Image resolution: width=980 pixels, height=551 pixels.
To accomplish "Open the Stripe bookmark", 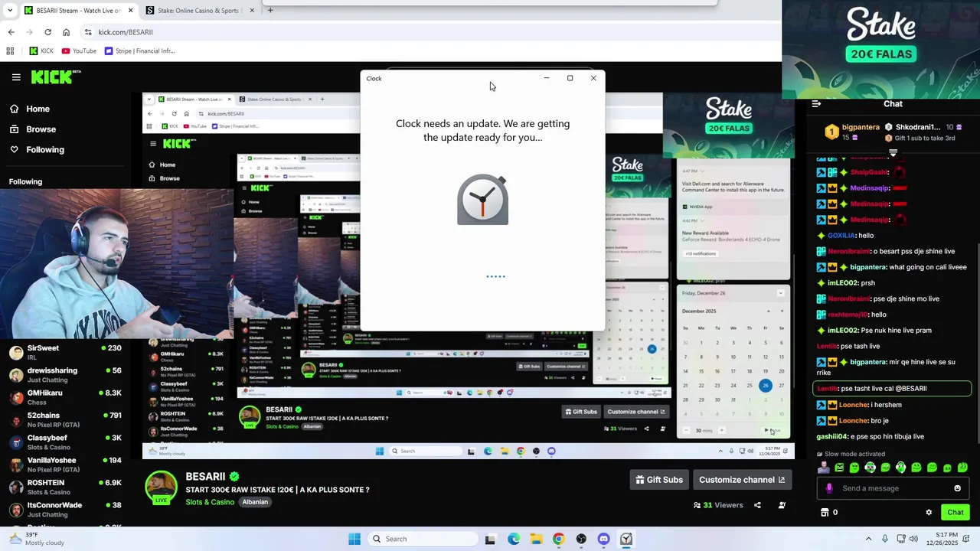I will coord(139,51).
